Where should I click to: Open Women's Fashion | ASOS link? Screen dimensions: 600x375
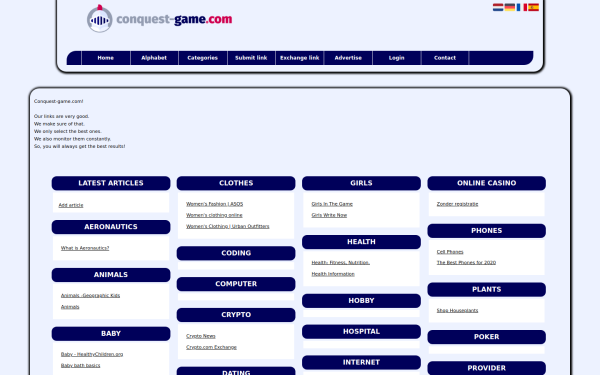(215, 204)
